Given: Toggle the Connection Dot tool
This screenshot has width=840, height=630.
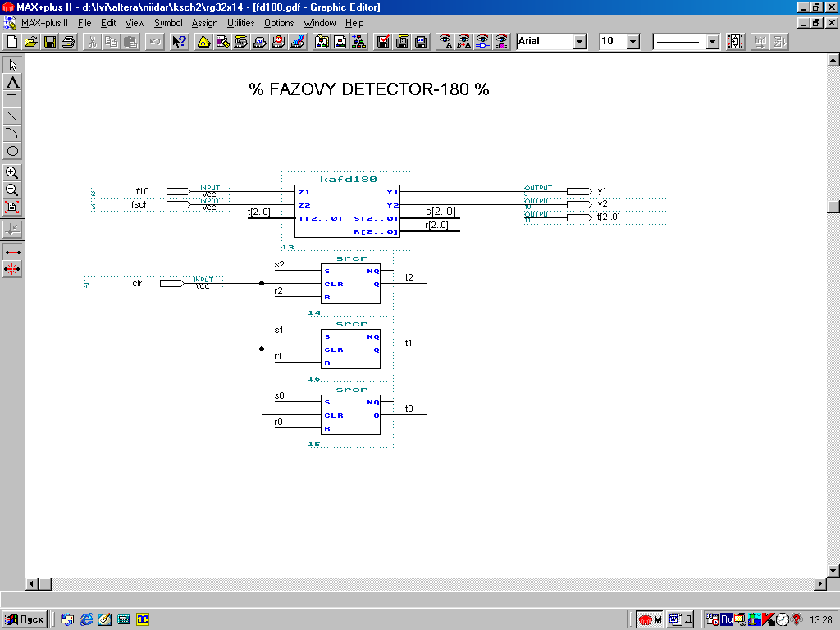Looking at the screenshot, I should [12, 230].
